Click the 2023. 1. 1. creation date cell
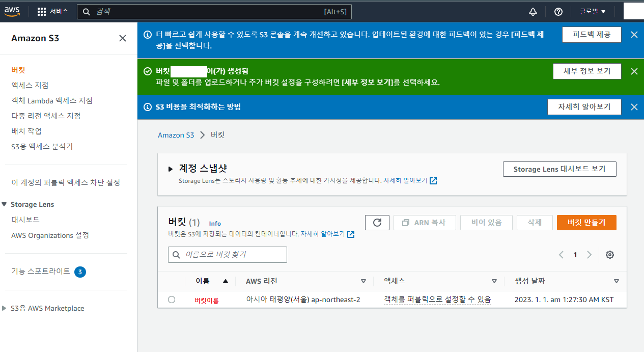The image size is (644, 352). pyautogui.click(x=564, y=300)
